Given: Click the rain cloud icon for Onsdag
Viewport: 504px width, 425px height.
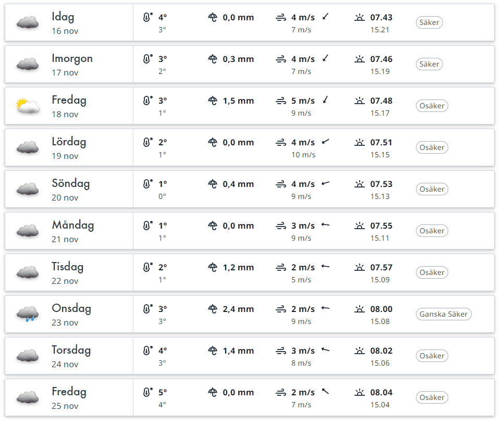Looking at the screenshot, I should tap(28, 314).
